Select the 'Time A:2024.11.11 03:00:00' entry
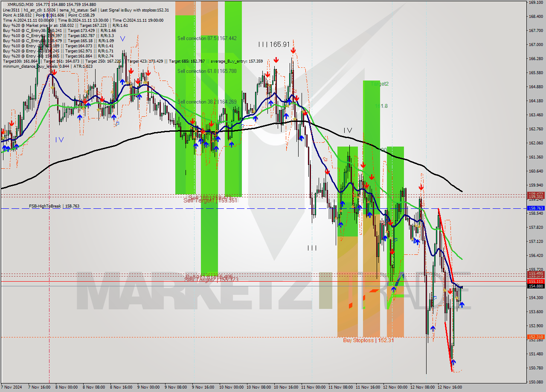Image resolution: width=546 pixels, height=392 pixels. 29,20
